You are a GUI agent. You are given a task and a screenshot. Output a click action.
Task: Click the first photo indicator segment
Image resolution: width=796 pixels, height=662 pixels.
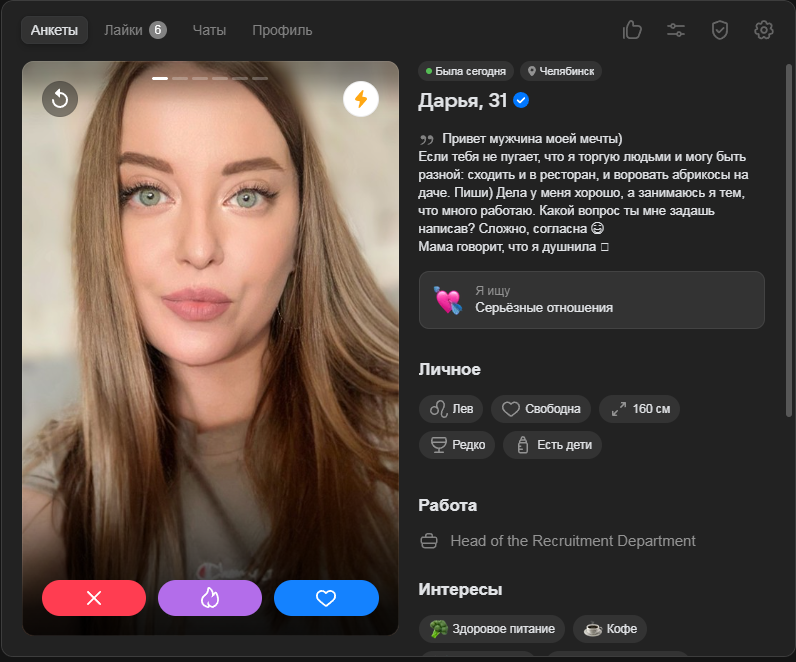[160, 78]
